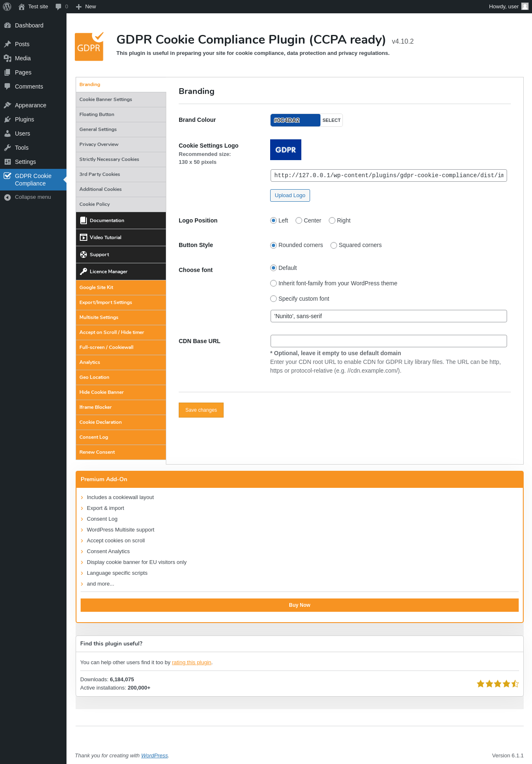Viewport: 532px width, 764px height.
Task: Click the Tools wrench icon
Action: (x=7, y=148)
